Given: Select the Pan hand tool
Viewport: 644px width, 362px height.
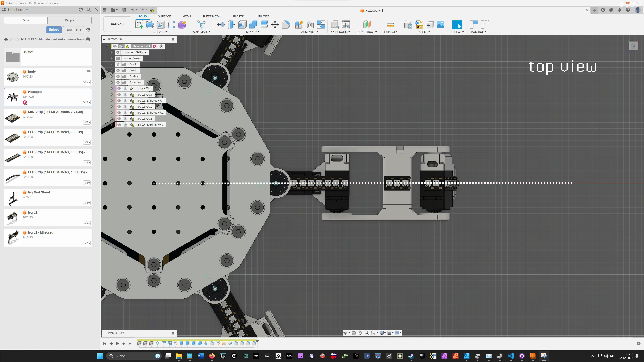Looking at the screenshot, I should click(x=360, y=333).
